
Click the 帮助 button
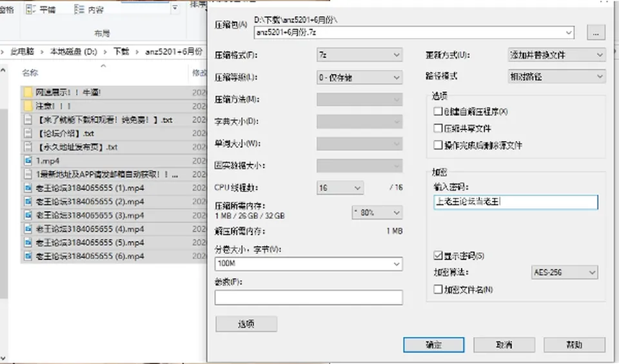pos(575,345)
